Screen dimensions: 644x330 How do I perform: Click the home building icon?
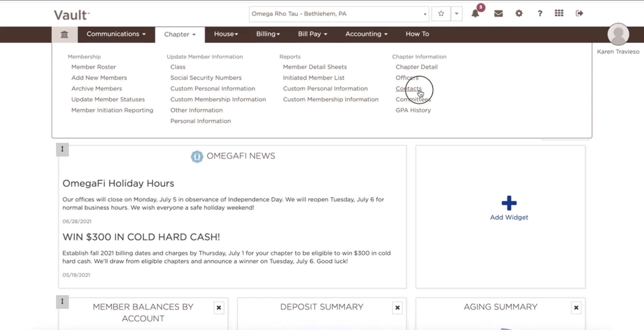point(64,34)
